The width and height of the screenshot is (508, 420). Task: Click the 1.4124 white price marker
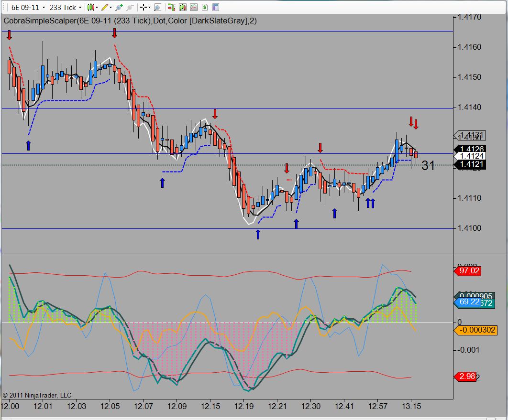[470, 156]
